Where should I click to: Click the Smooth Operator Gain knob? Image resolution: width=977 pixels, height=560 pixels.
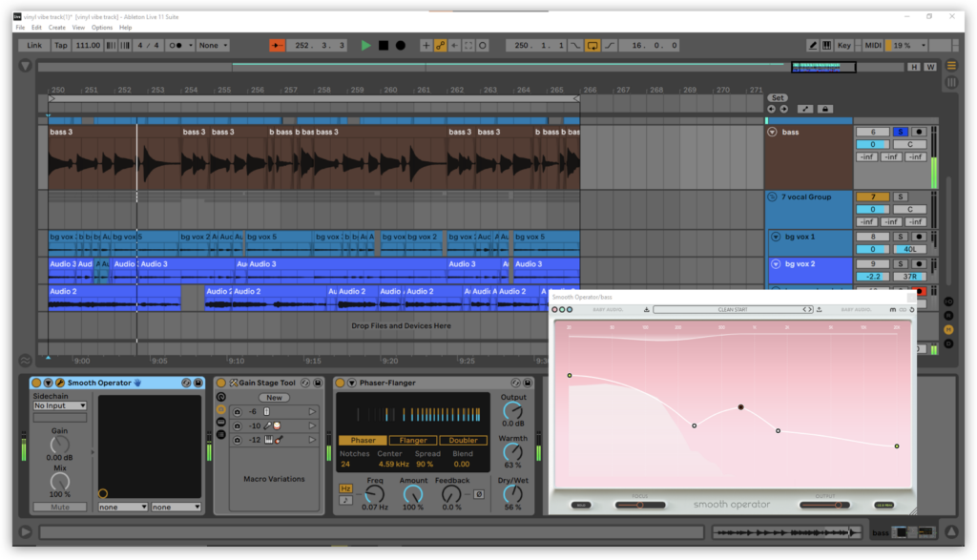pyautogui.click(x=60, y=445)
